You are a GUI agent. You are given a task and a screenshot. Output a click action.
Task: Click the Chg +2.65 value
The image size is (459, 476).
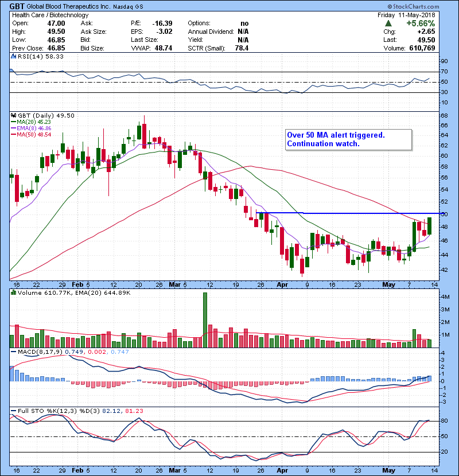click(x=426, y=32)
